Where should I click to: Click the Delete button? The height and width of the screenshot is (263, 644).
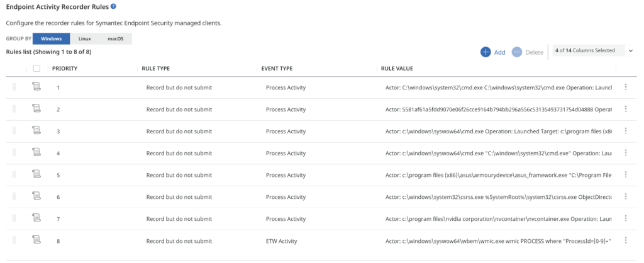[528, 52]
